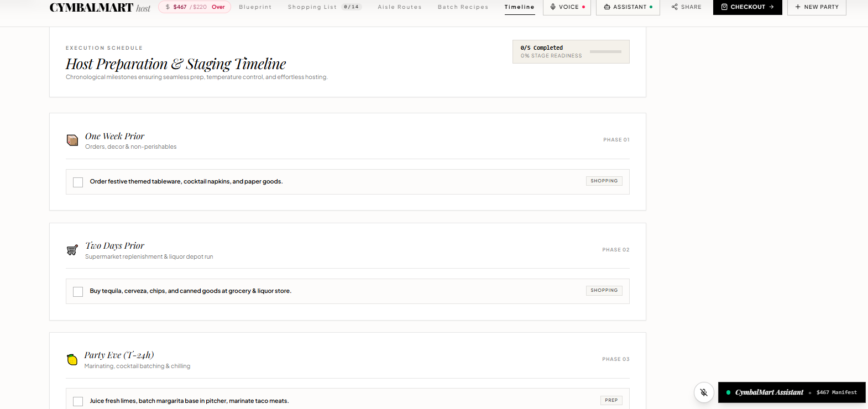Check the Order festive themed tableware task
The width and height of the screenshot is (868, 409).
tap(78, 182)
